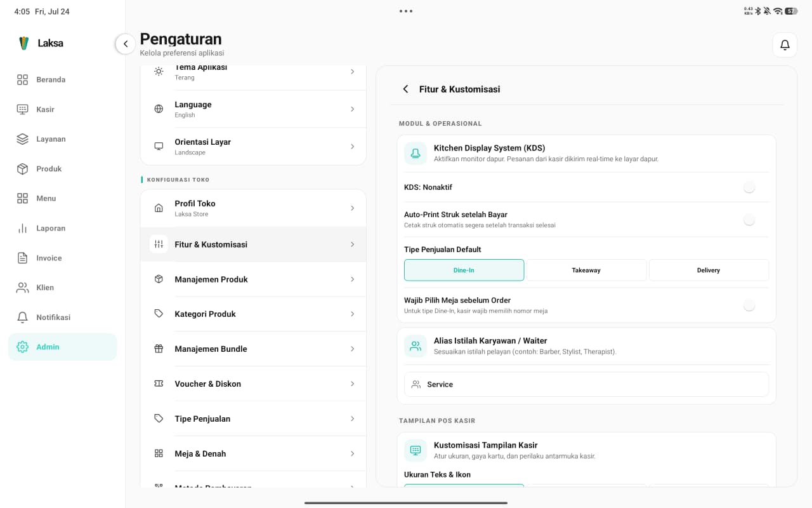The height and width of the screenshot is (508, 812).
Task: Open Manajemen Bundle via its chevron
Action: tap(353, 349)
